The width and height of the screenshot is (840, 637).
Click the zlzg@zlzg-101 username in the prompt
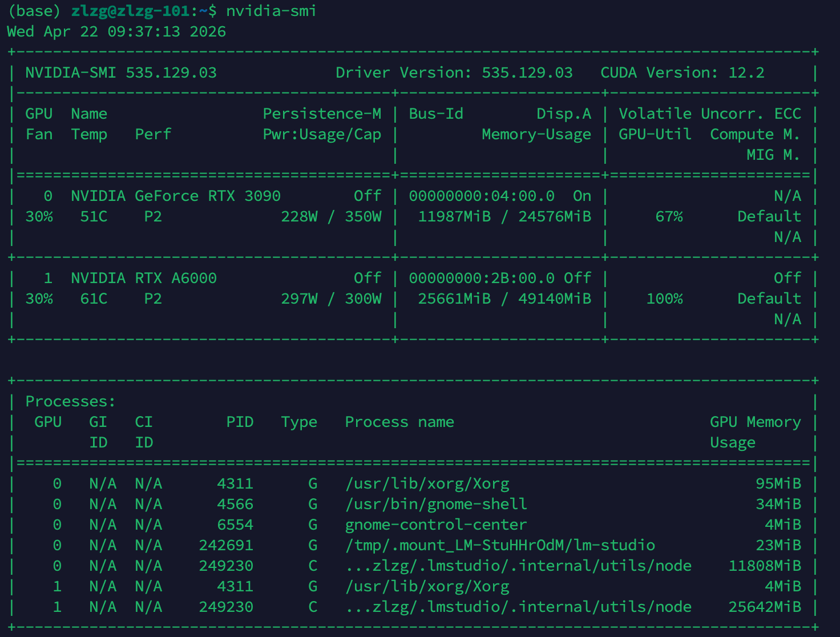point(130,11)
